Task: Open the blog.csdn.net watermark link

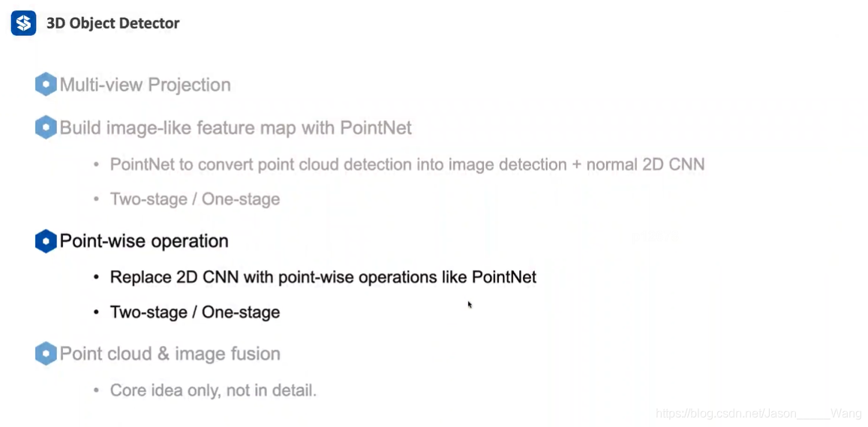Action: (758, 413)
